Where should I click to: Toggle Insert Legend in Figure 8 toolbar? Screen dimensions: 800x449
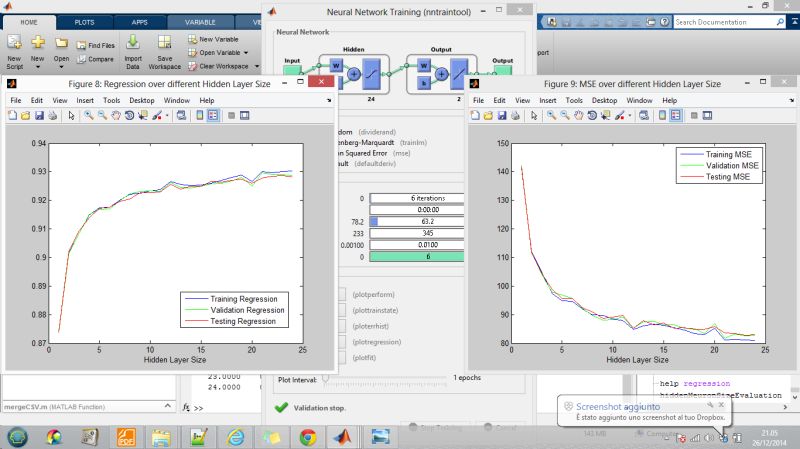pyautogui.click(x=213, y=116)
